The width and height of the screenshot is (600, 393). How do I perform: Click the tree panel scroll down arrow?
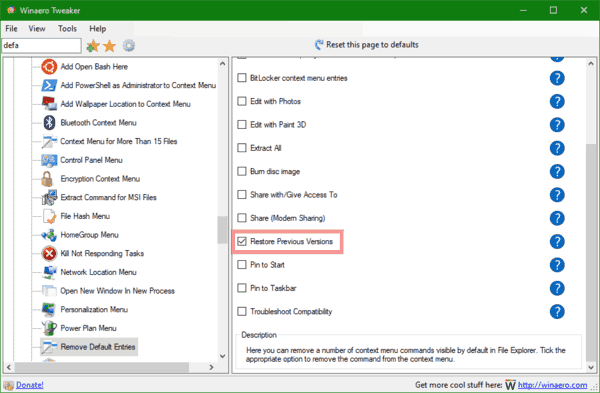point(223,356)
